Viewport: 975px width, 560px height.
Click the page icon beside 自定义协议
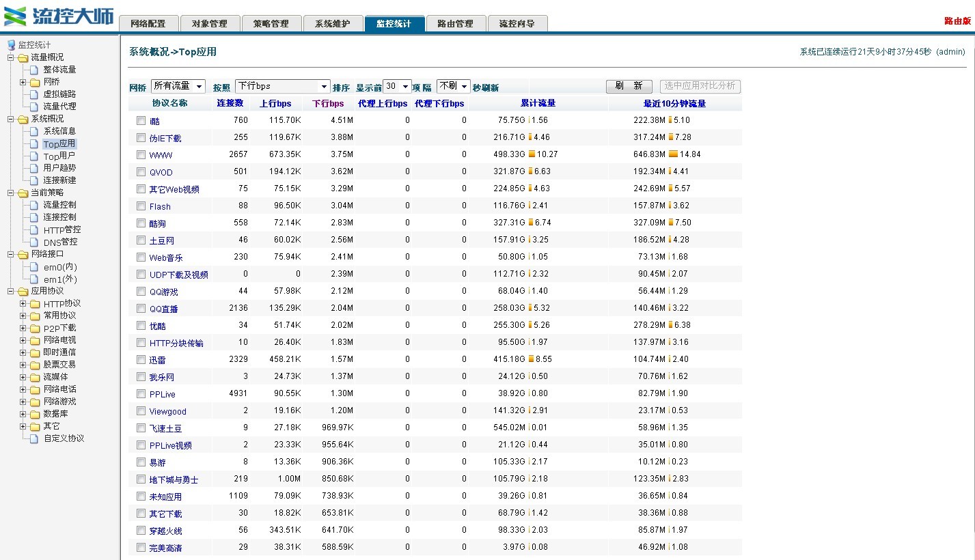[x=35, y=438]
